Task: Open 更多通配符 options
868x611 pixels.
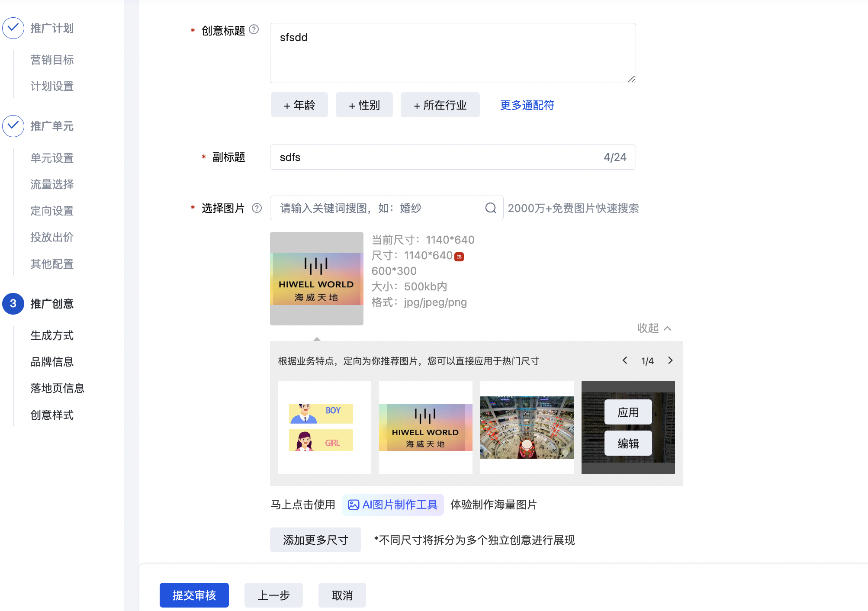Action: (x=527, y=105)
